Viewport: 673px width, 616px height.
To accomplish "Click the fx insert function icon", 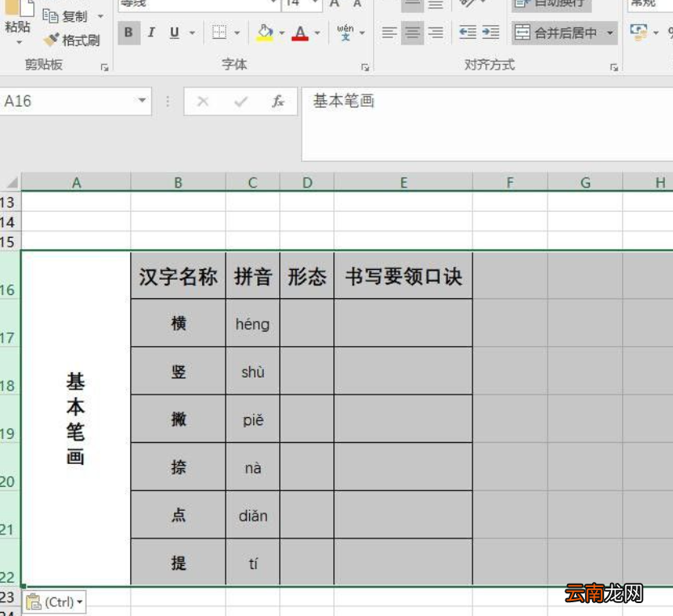I will point(277,101).
